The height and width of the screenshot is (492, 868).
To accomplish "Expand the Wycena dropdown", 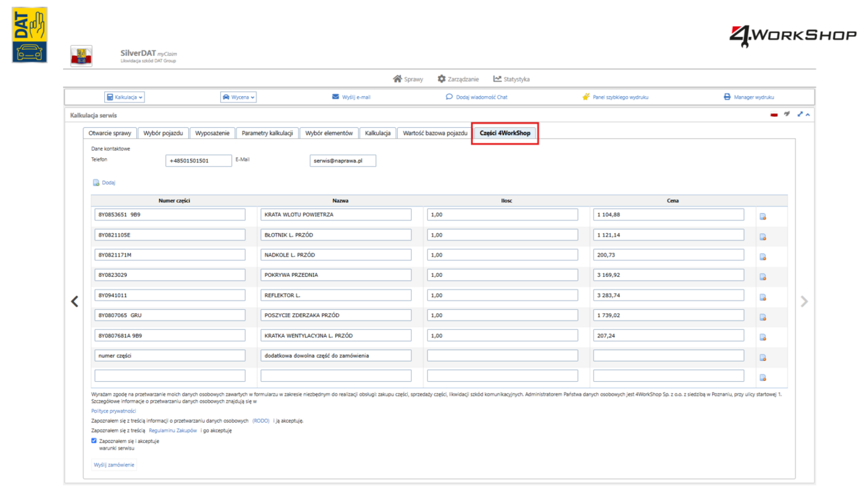I will (x=238, y=97).
